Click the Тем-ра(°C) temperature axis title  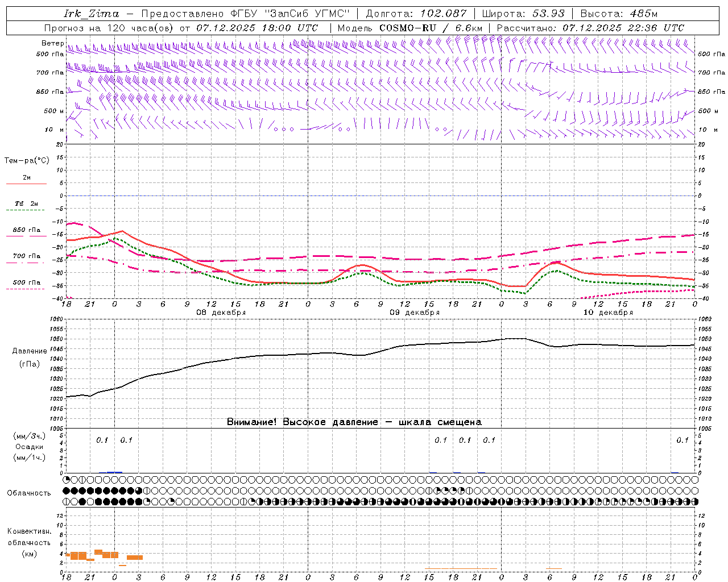[x=27, y=160]
